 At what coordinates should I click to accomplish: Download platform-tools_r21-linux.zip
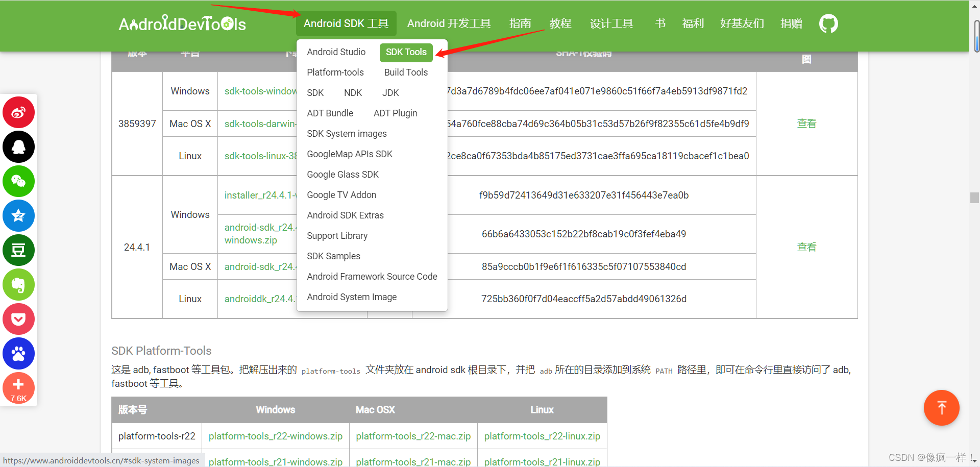tap(542, 462)
